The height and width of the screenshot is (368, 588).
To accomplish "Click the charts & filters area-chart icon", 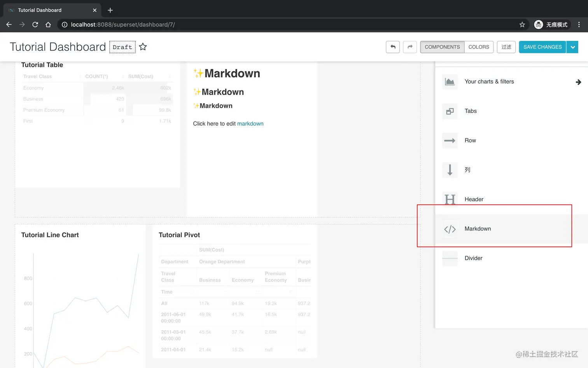I will coord(450,82).
